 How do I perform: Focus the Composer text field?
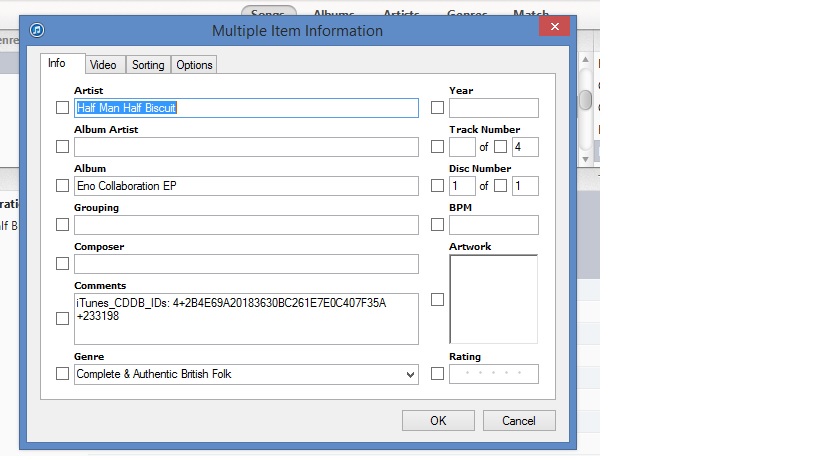246,264
